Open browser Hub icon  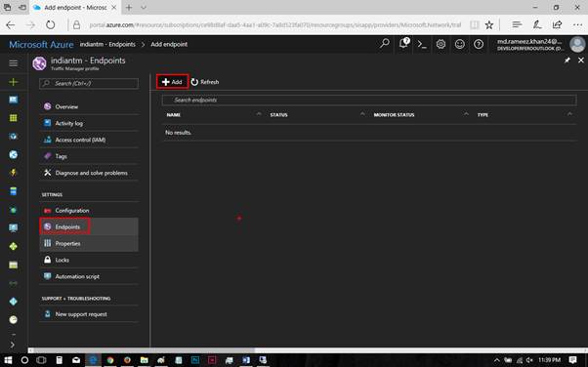tap(517, 24)
